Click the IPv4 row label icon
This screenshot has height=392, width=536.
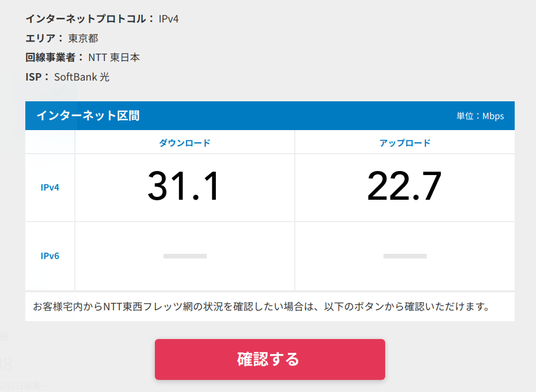50,187
